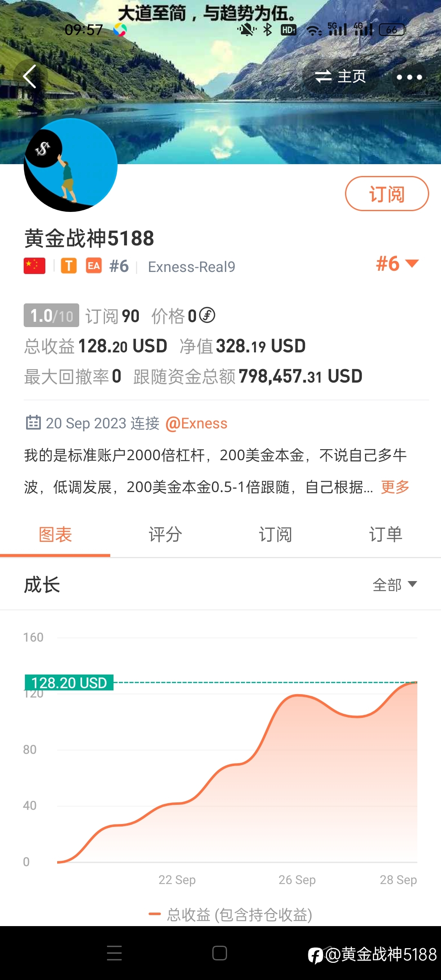Expand description with 更多
441x980 pixels.
tap(395, 487)
